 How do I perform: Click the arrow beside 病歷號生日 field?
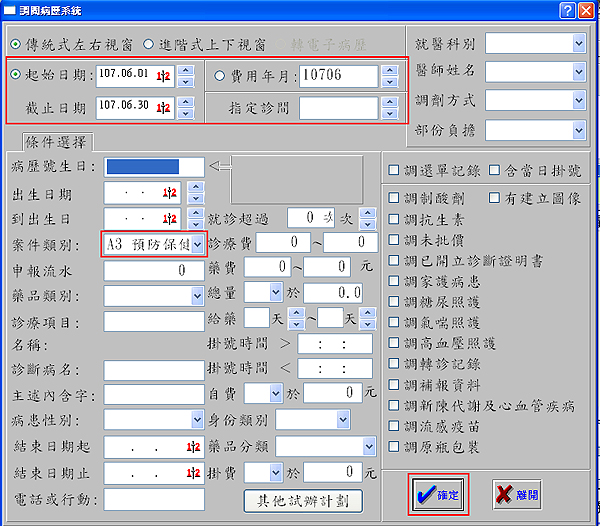(219, 165)
